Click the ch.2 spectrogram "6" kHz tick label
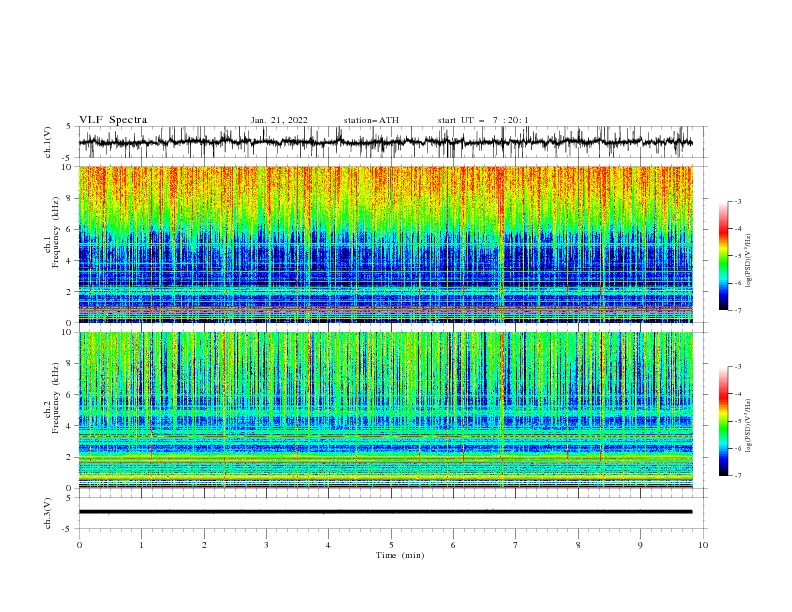This screenshot has height=612, width=792. click(x=70, y=395)
